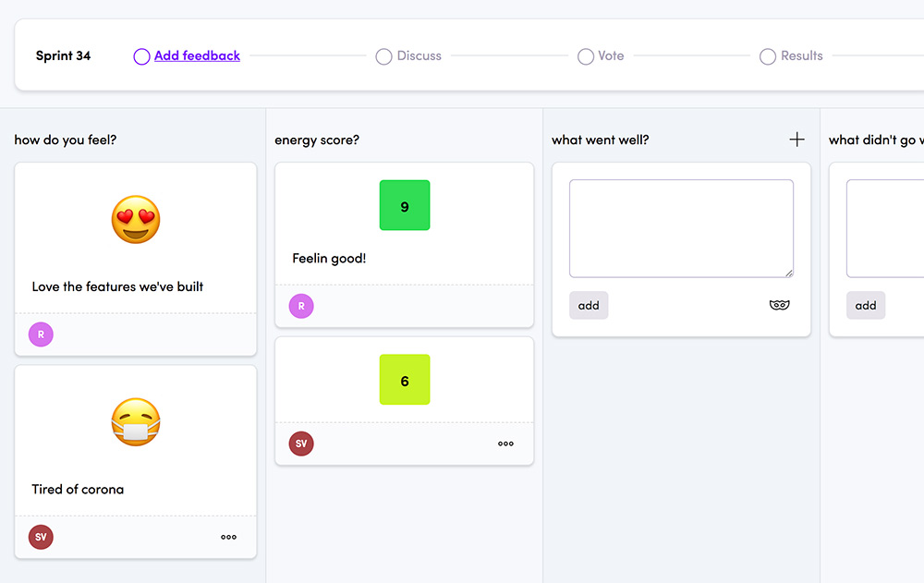Open the three-dot menu on 'Tired of corona' card
This screenshot has width=924, height=583.
click(x=228, y=537)
